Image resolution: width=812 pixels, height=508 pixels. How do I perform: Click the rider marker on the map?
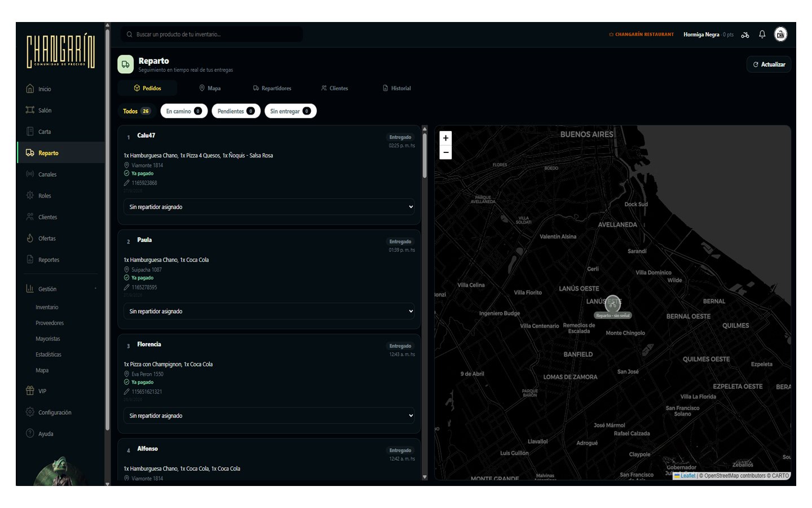coord(613,304)
